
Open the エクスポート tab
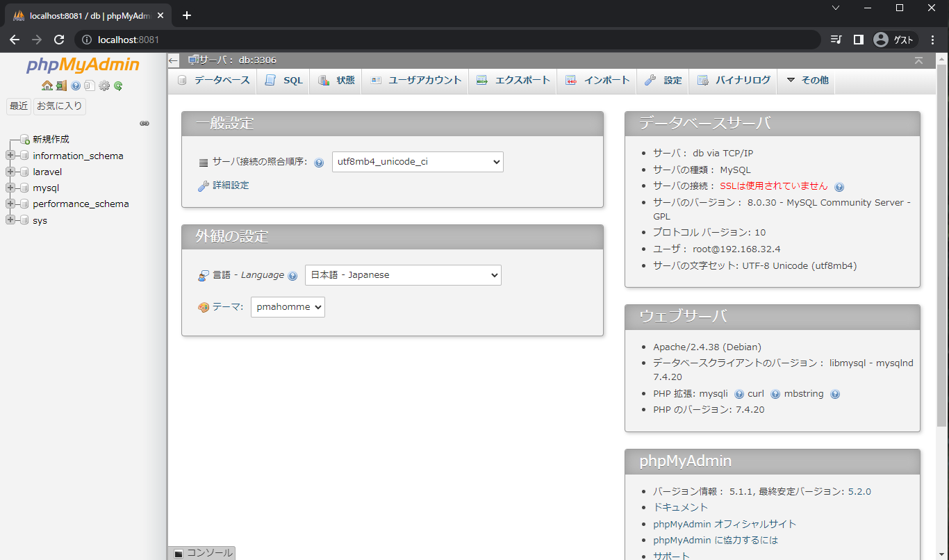pyautogui.click(x=513, y=81)
